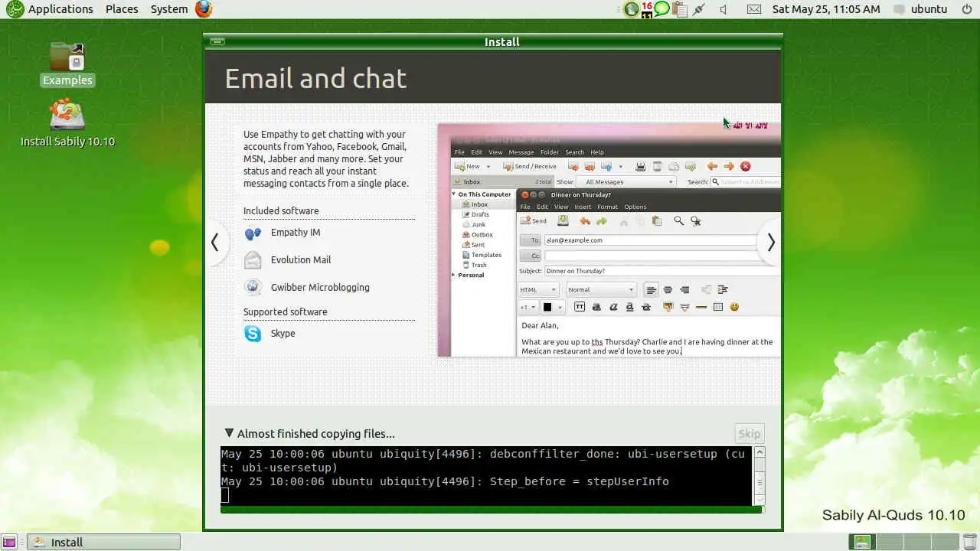Click the clock Sat May 25, 11:05 AM
980x551 pixels.
[x=826, y=9]
